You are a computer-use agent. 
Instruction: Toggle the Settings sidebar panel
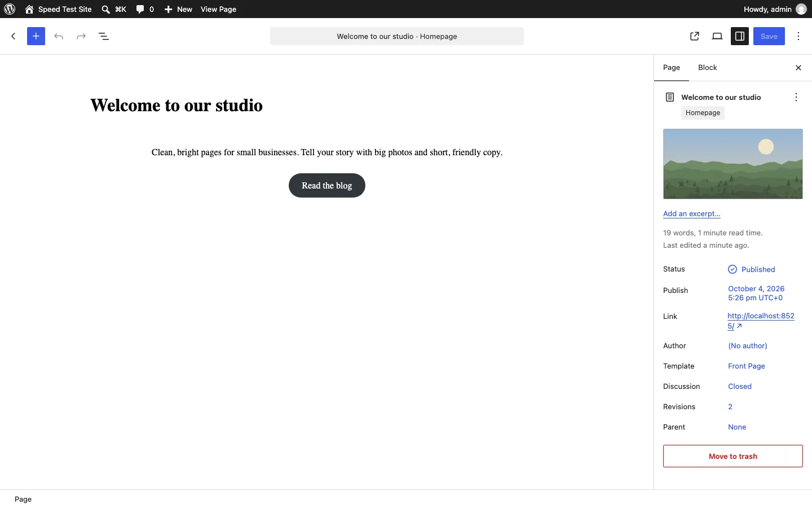[740, 36]
